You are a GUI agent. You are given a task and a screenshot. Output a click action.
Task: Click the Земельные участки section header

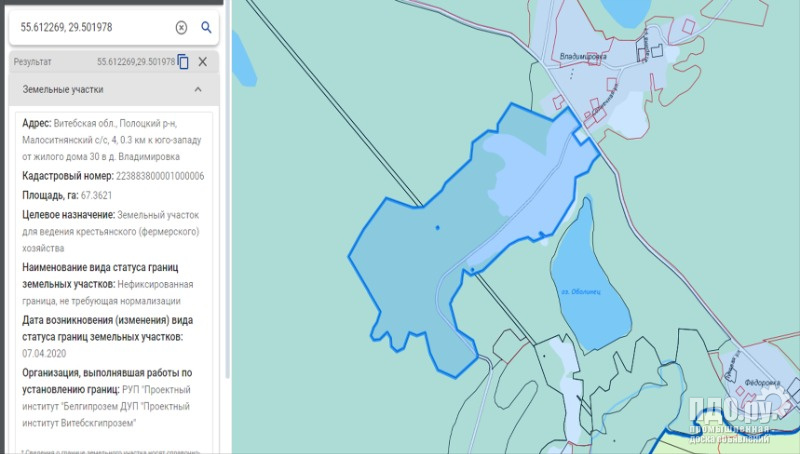pos(63,90)
